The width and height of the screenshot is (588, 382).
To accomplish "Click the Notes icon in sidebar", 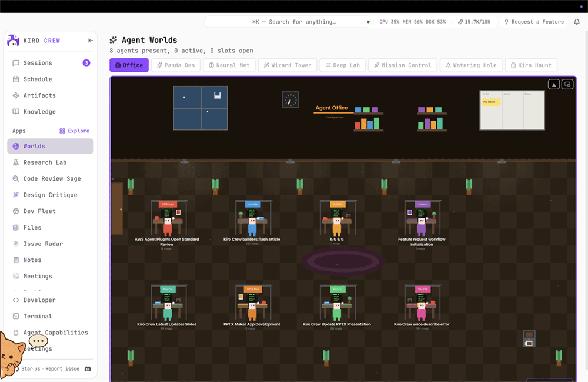I will [16, 260].
